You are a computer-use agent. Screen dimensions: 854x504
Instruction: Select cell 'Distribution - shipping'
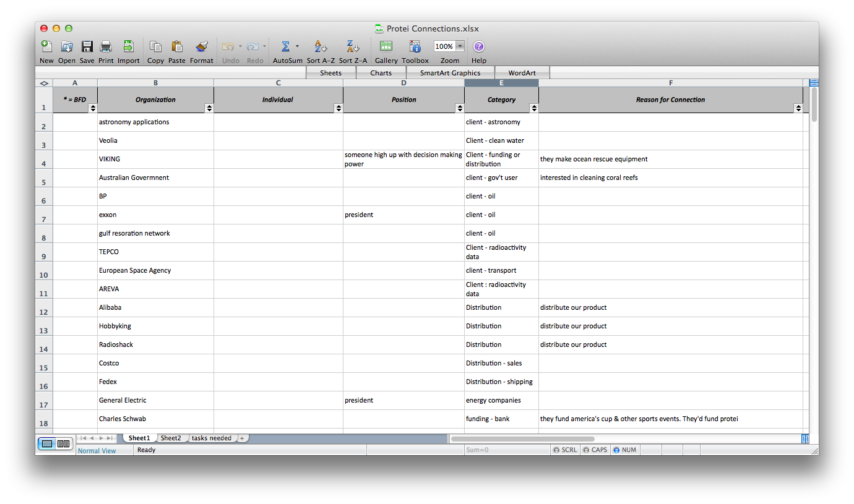pos(501,382)
